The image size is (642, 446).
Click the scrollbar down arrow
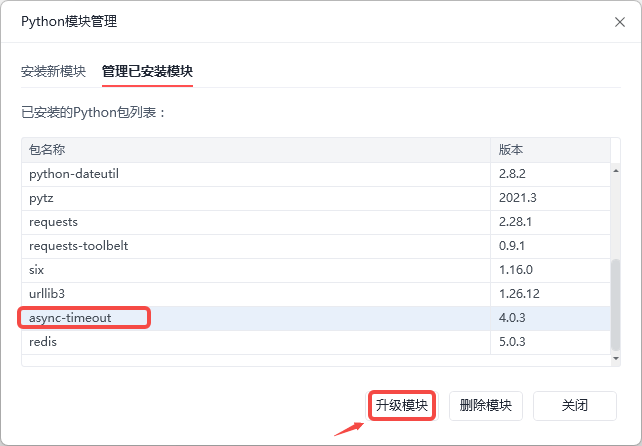[615, 359]
